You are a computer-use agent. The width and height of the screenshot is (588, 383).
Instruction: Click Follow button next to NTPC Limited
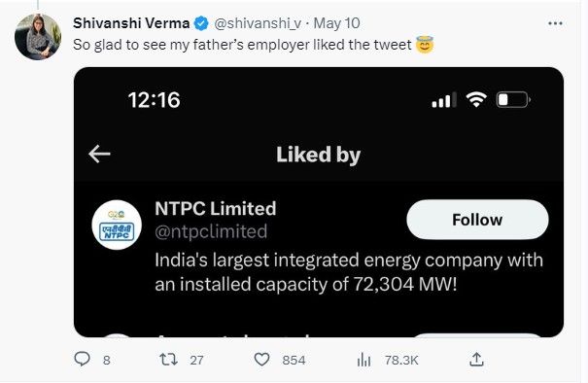(x=477, y=220)
